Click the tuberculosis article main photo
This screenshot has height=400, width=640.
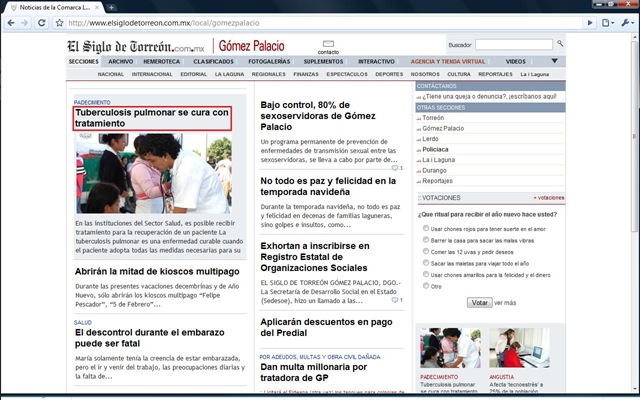pos(153,173)
